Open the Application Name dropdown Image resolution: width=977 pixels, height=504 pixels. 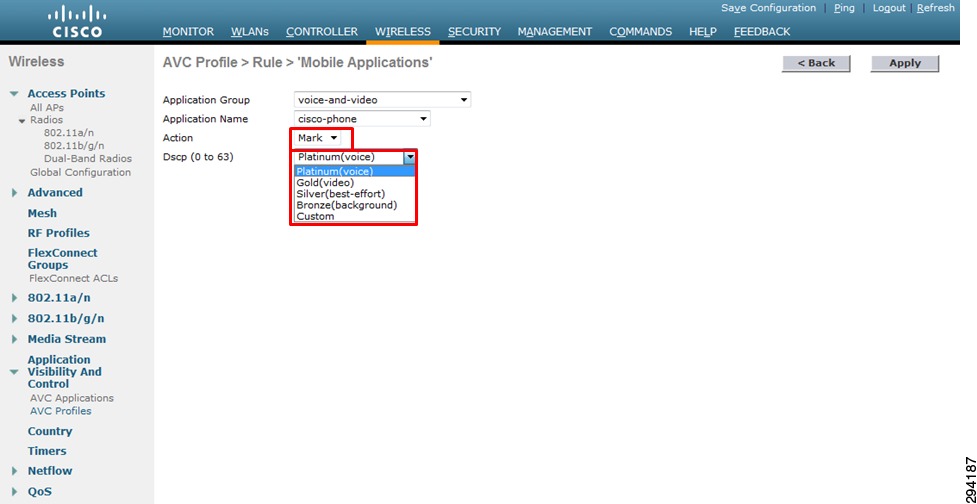pos(361,119)
